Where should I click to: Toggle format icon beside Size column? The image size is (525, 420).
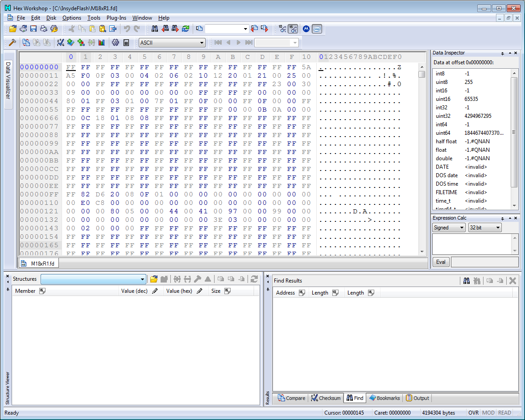pyautogui.click(x=227, y=291)
